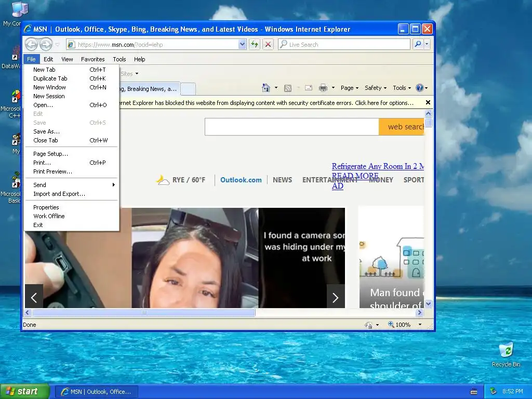Open the search provider dropdown arrow
This screenshot has width=532, height=399.
coord(427,45)
